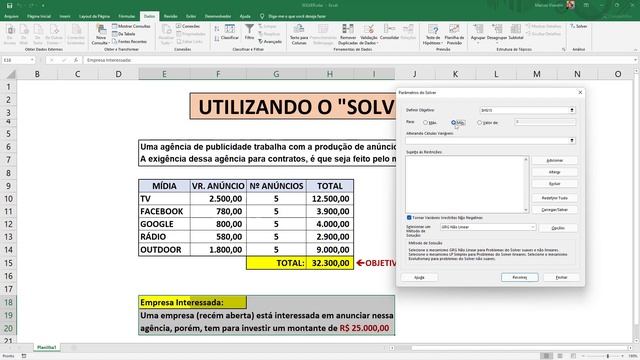640x360 pixels.
Task: Click the yellow total cell 32.300,00
Action: click(330, 263)
